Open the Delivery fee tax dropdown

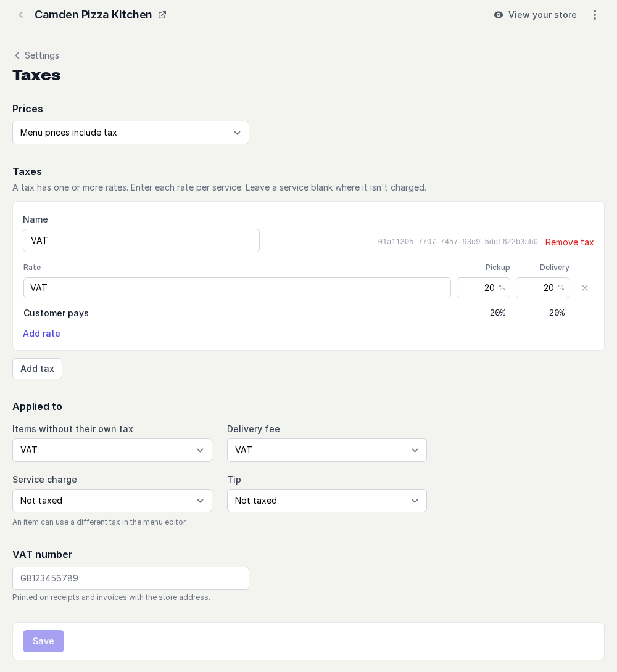(327, 450)
